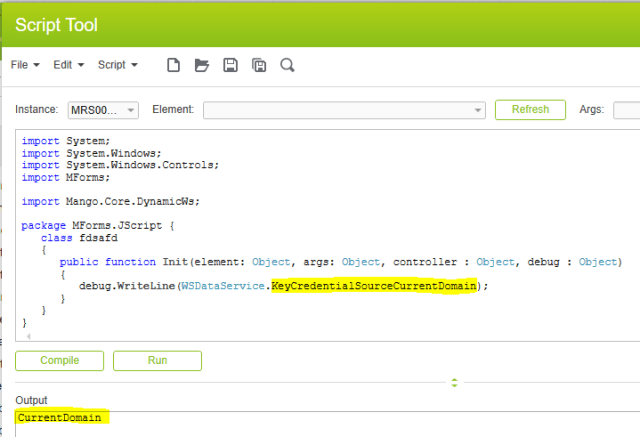Image resolution: width=640 pixels, height=437 pixels.
Task: Place cursor on the class fdsafd line
Action: tap(74, 238)
